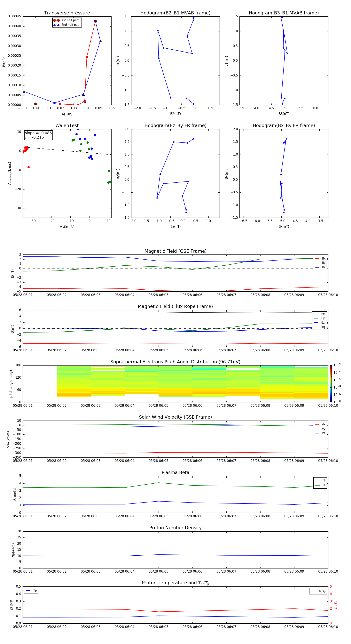Click the 'Plasma Beta' plot title

[x=175, y=472]
